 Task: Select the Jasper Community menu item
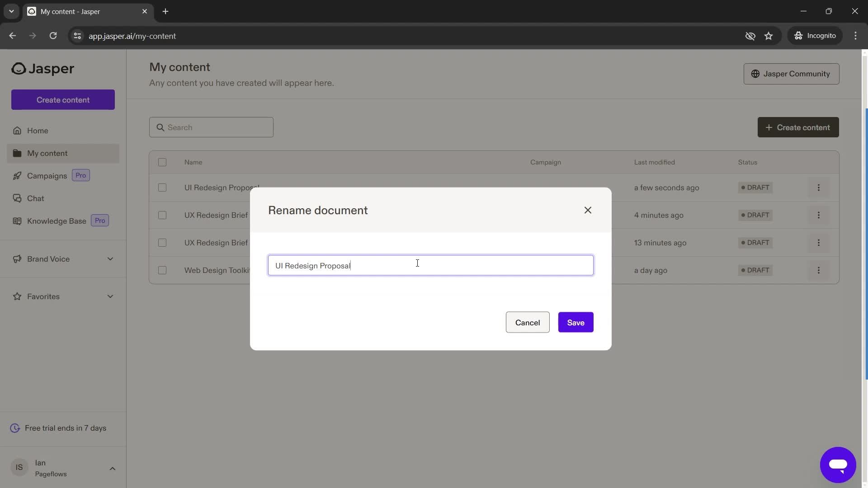tap(791, 73)
